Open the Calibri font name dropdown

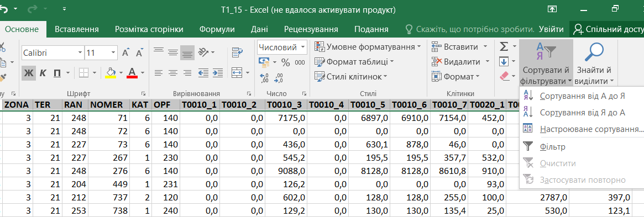coord(52,53)
